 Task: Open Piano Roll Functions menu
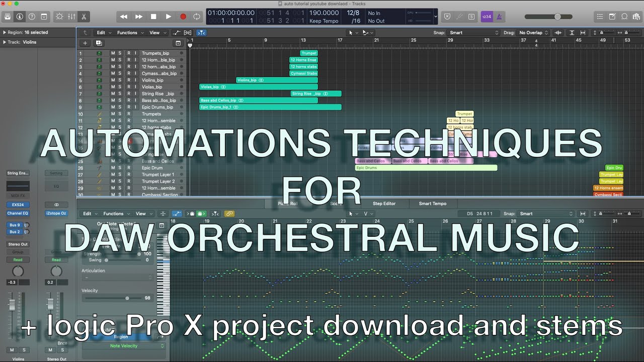(116, 214)
